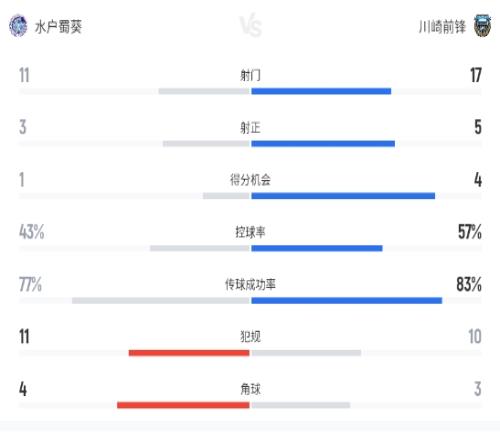Select the 角球 stat label
500x440 pixels.
coord(250,389)
